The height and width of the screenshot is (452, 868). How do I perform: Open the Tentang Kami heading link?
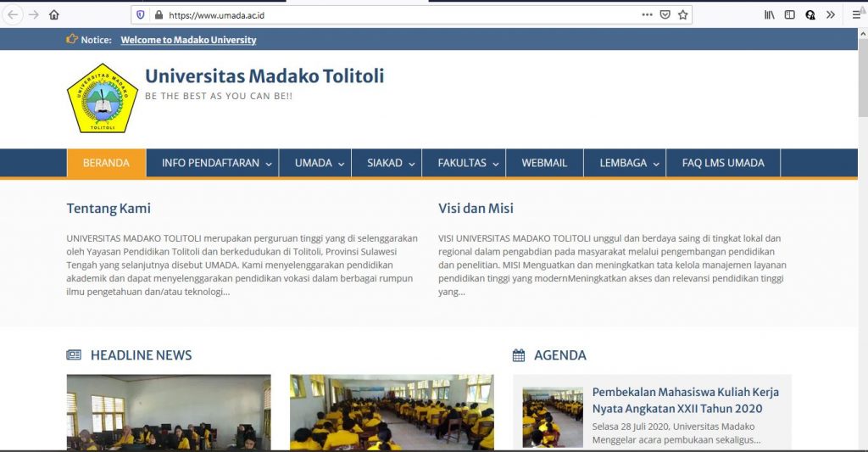[x=108, y=209]
